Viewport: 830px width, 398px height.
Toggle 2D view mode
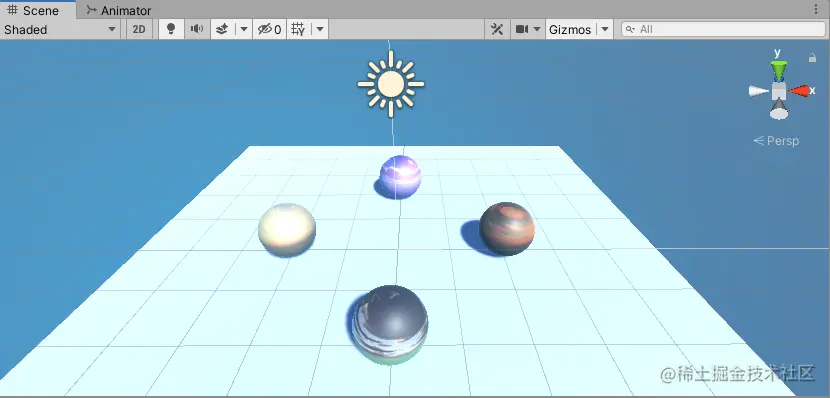coord(139,29)
